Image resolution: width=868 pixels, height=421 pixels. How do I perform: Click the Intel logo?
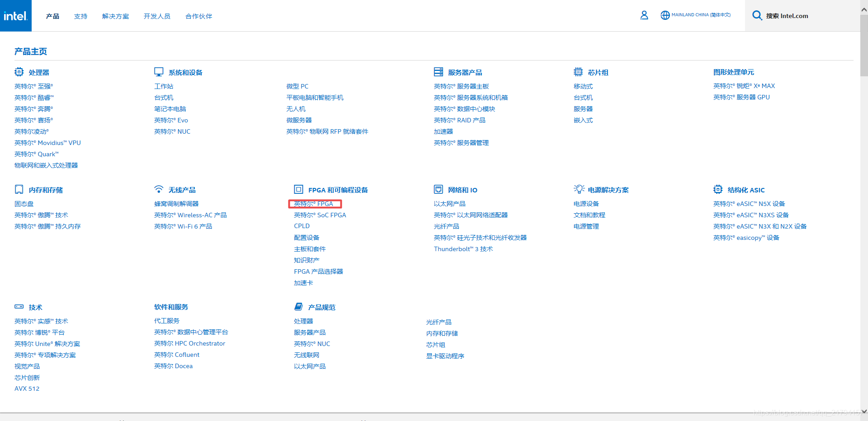point(16,16)
